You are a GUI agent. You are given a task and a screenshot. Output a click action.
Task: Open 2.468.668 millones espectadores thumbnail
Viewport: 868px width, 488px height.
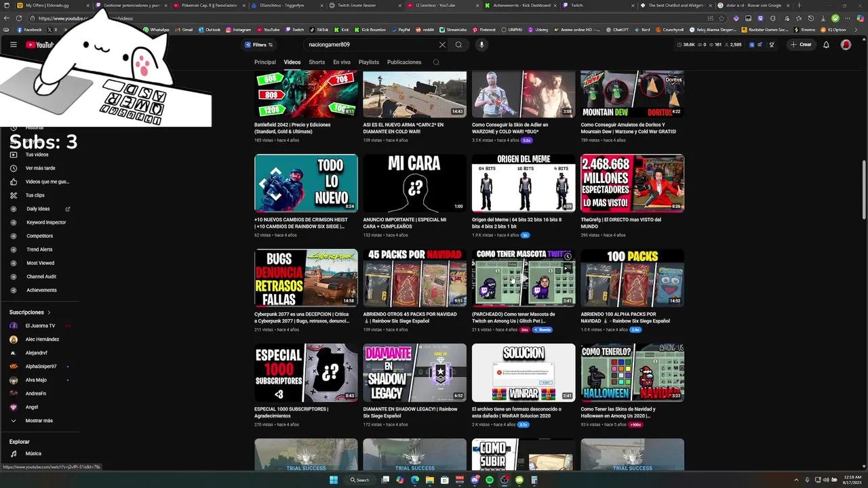pos(632,183)
